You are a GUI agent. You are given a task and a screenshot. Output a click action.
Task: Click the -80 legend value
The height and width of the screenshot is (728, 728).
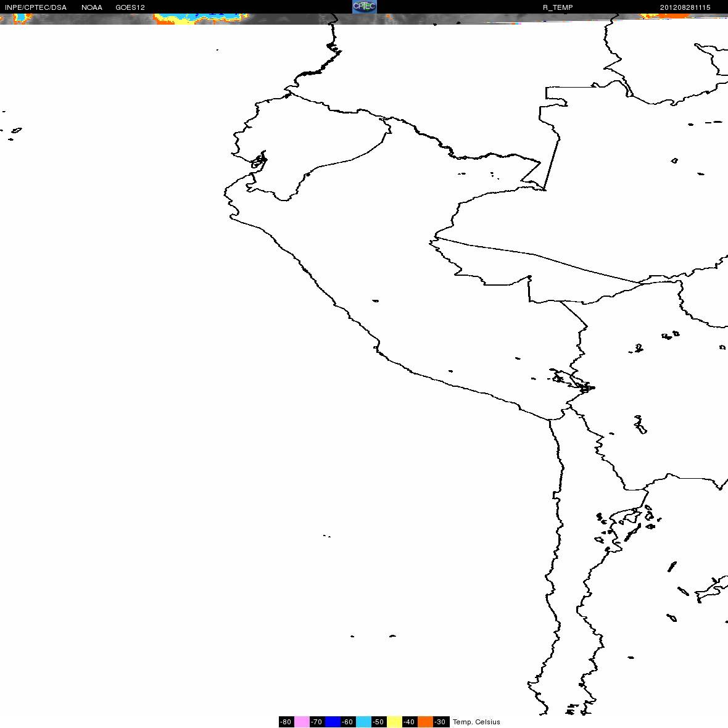[x=286, y=721]
